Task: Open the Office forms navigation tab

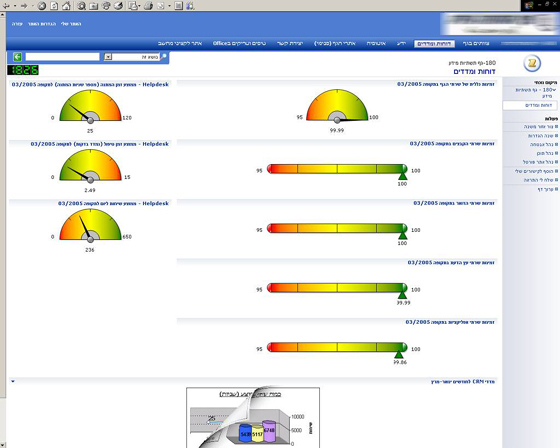Action: 239,44
